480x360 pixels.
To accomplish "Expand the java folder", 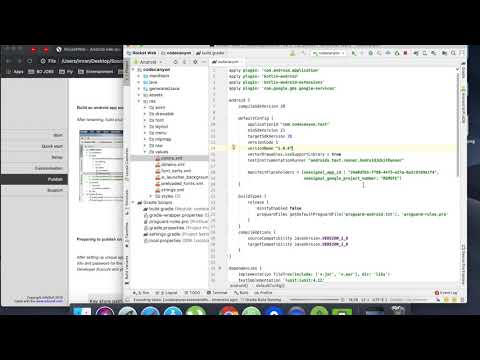I will pyautogui.click(x=139, y=82).
